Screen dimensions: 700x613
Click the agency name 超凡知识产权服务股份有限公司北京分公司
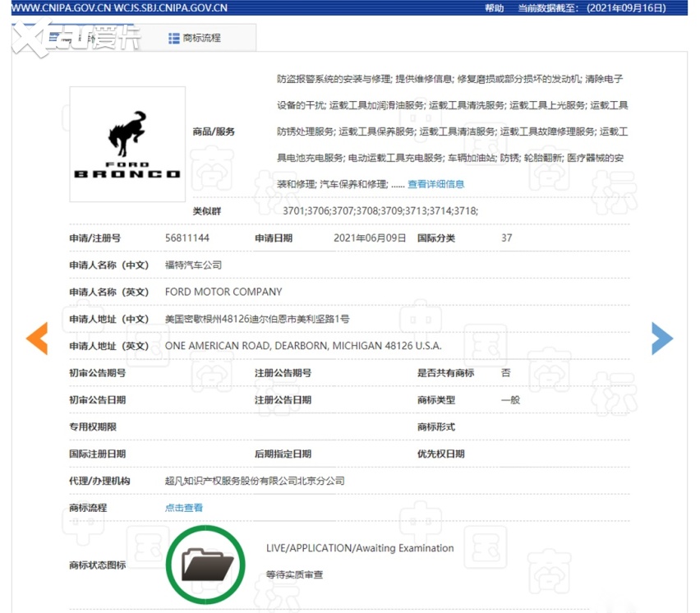click(x=255, y=481)
